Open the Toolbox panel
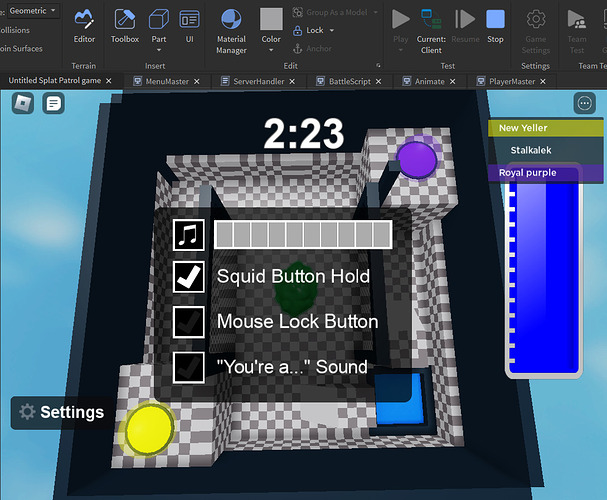Image resolution: width=607 pixels, height=500 pixels. click(124, 26)
